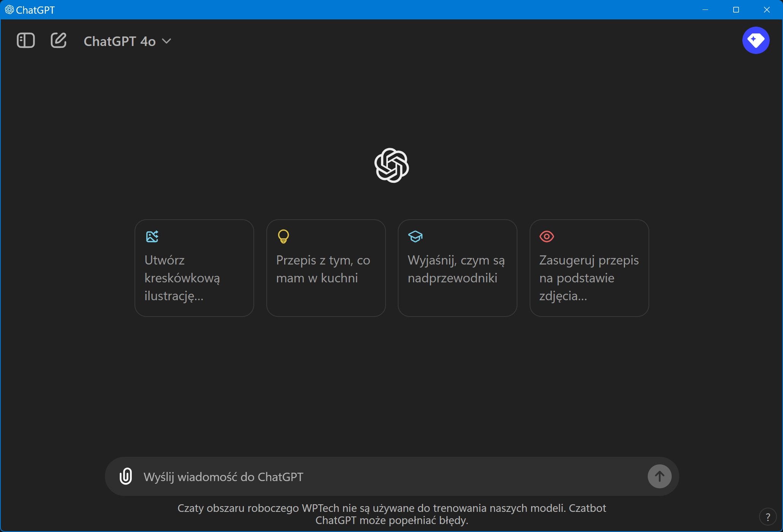Open the ChatGPT 4o model dropdown

pos(127,41)
